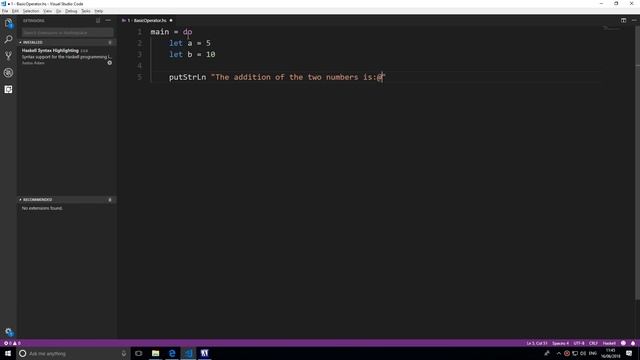Change line endings via CRLF indicator
Viewport: 640px width, 360px height.
pos(593,343)
